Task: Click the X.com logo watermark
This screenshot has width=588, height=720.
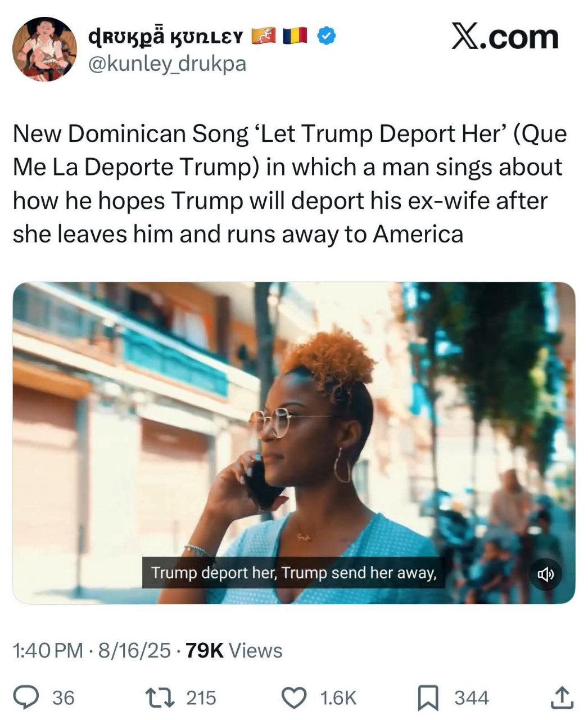Action: pyautogui.click(x=505, y=37)
